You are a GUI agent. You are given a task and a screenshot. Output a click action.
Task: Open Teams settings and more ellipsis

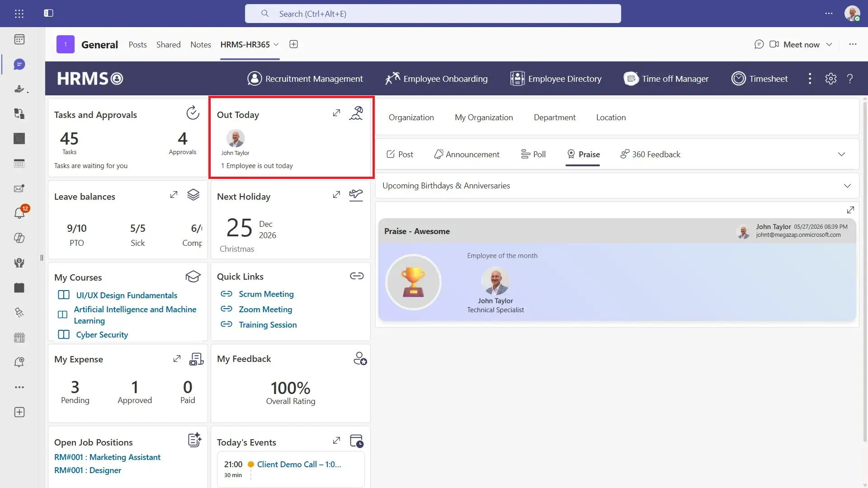click(x=829, y=14)
